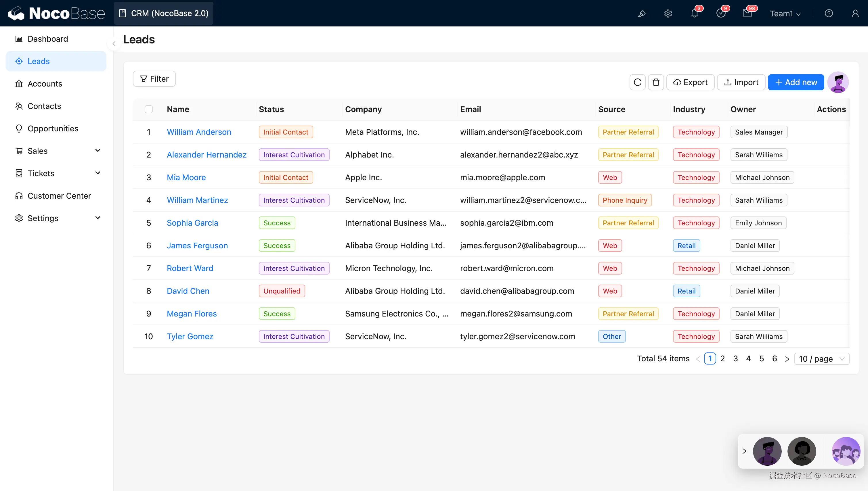This screenshot has height=491, width=868.
Task: Open the mail messages icon with badge 98
Action: tap(747, 14)
